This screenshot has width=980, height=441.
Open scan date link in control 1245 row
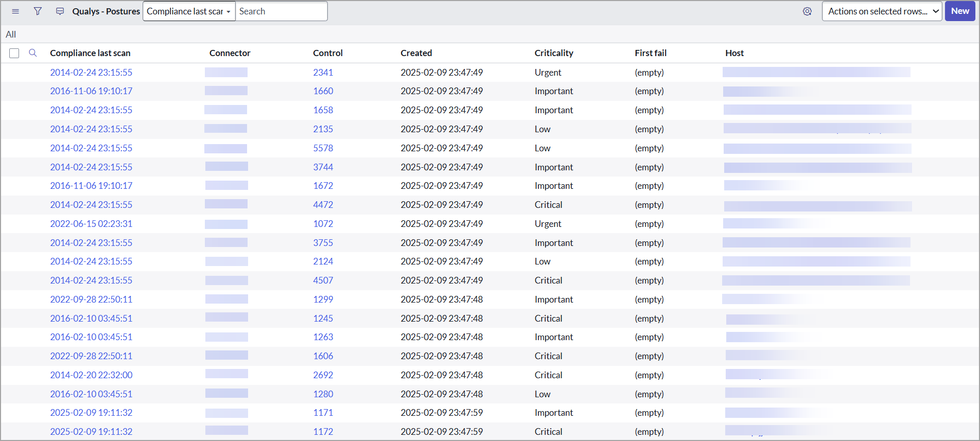pyautogui.click(x=91, y=319)
